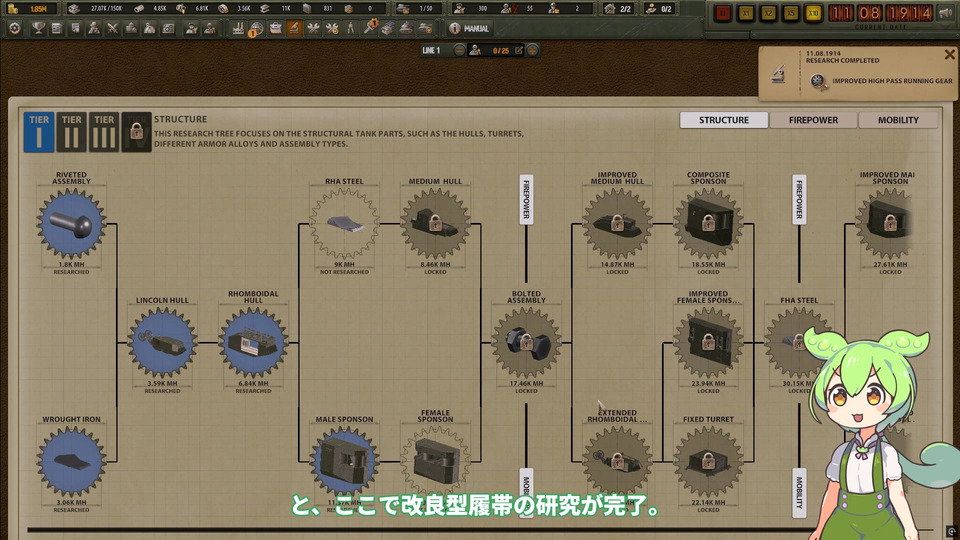Click the globe icon with notification badge
Image resolution: width=960 pixels, height=540 pixels.
pyautogui.click(x=257, y=28)
